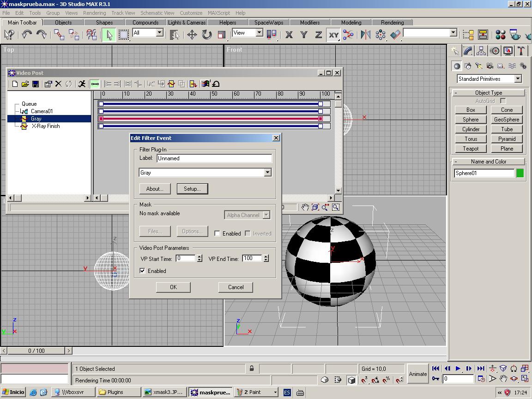Click the Undo arrow in main toolbar
Screen dimensions: 532x399
tap(26, 34)
